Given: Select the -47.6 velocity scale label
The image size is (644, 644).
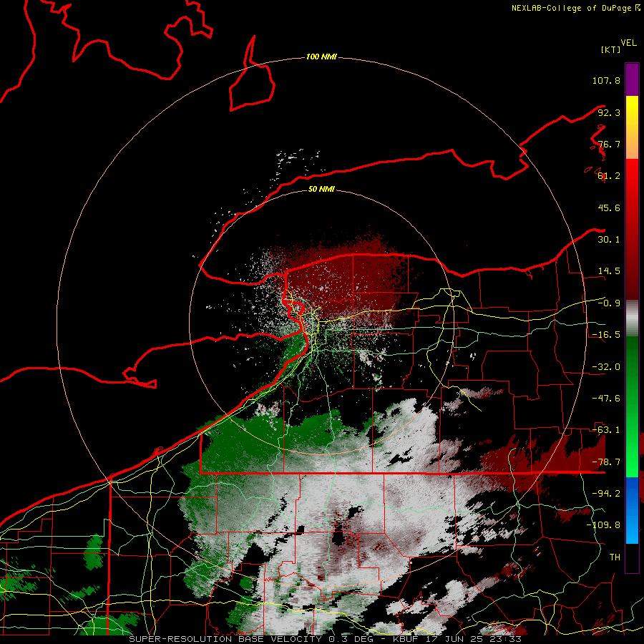Looking at the screenshot, I should tap(606, 399).
